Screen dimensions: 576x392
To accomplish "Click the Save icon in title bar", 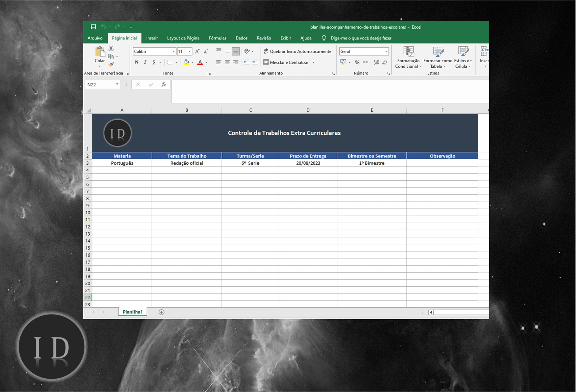I will click(93, 27).
